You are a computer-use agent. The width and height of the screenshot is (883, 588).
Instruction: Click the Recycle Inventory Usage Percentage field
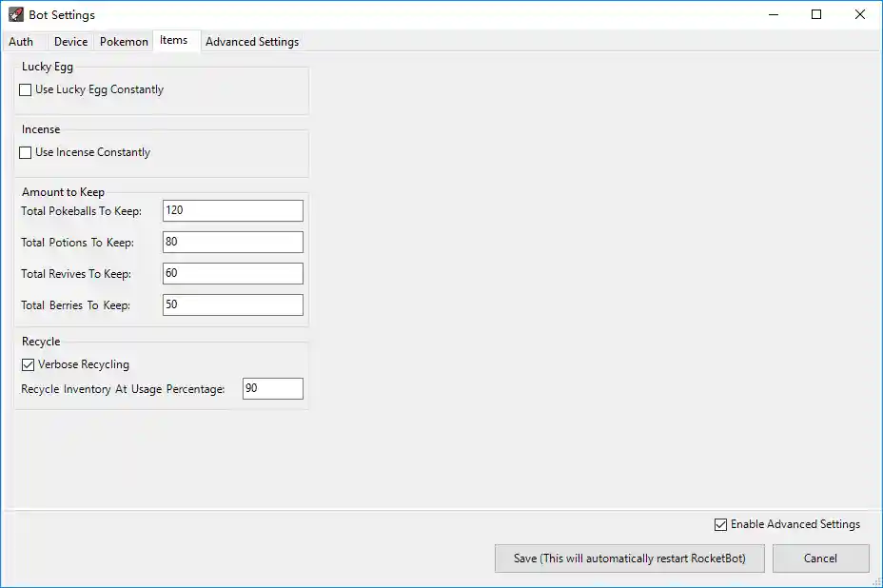[272, 389]
